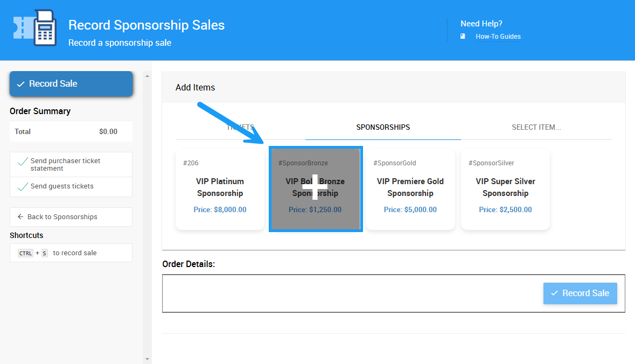Click the sidebar scrollbar down arrow
The width and height of the screenshot is (635, 364).
148,359
